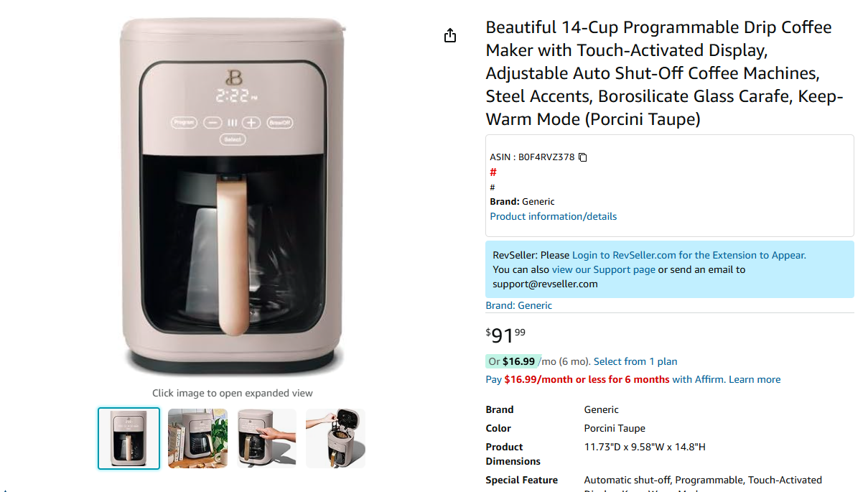Screen dimensions: 868x492
Task: Open the thumbnail showing the open lid
Action: click(x=335, y=438)
